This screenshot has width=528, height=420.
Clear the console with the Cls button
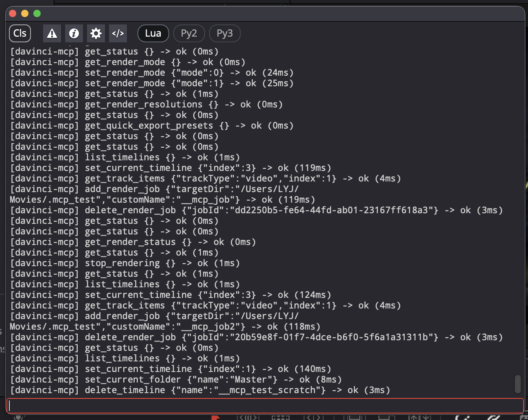coord(20,33)
